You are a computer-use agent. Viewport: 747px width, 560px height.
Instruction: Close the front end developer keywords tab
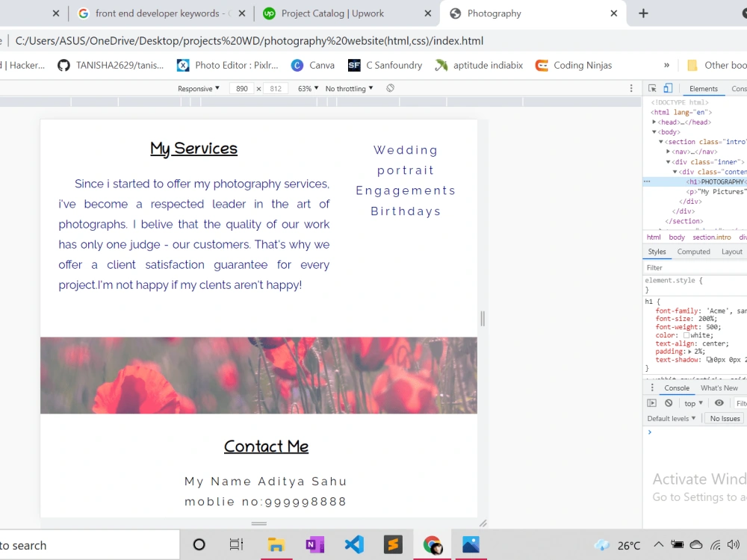point(242,13)
